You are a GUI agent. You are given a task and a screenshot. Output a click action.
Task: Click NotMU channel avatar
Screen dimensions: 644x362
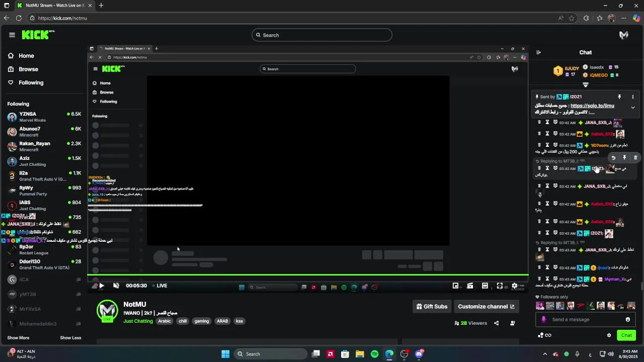tap(107, 311)
